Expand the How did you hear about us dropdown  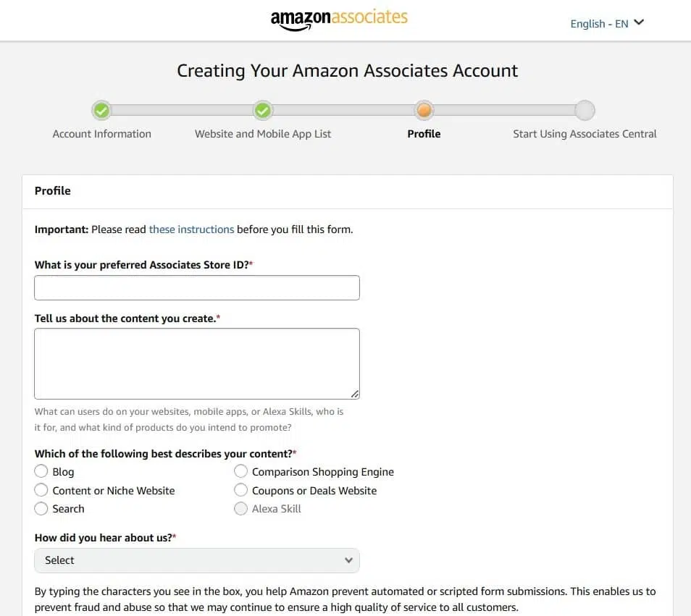point(197,560)
